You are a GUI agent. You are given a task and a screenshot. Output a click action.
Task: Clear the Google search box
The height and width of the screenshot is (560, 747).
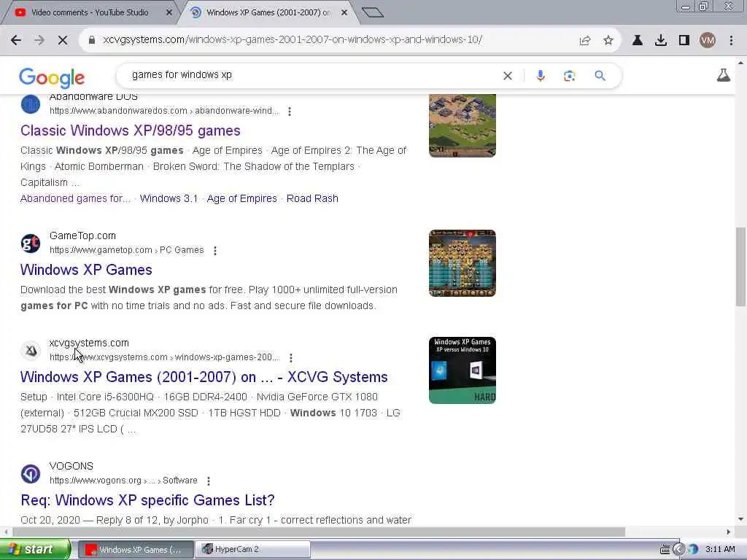[508, 76]
